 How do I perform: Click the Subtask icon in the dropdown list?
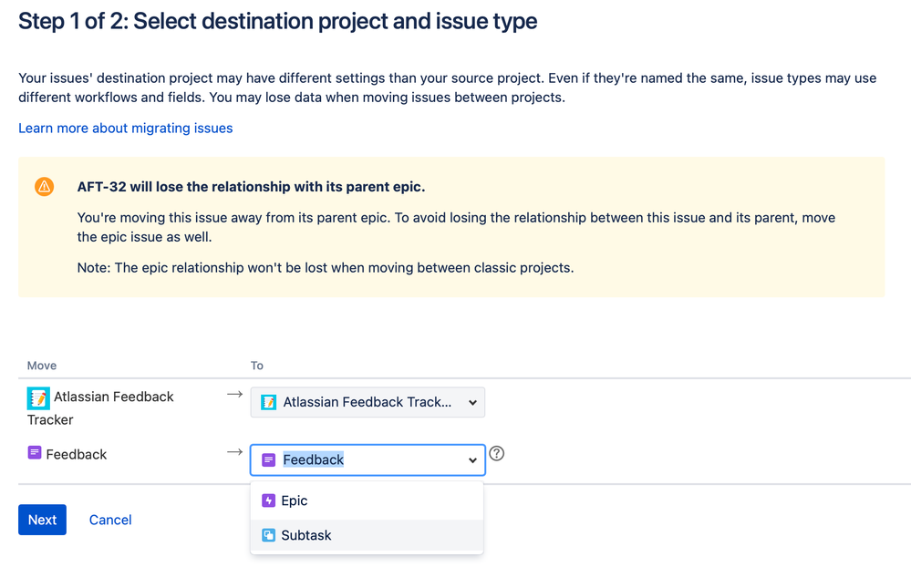point(268,535)
